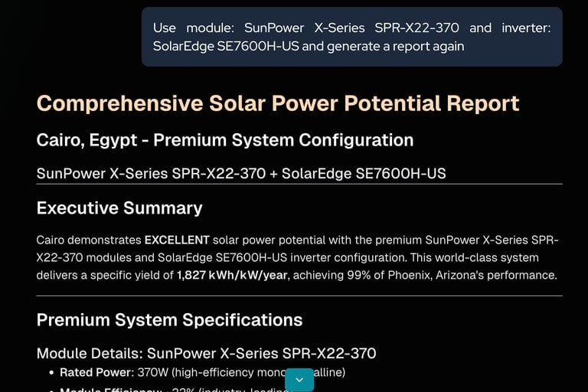This screenshot has height=392, width=588.
Task: Click "Cairo demonstrates" at paragraph start
Action: point(89,240)
